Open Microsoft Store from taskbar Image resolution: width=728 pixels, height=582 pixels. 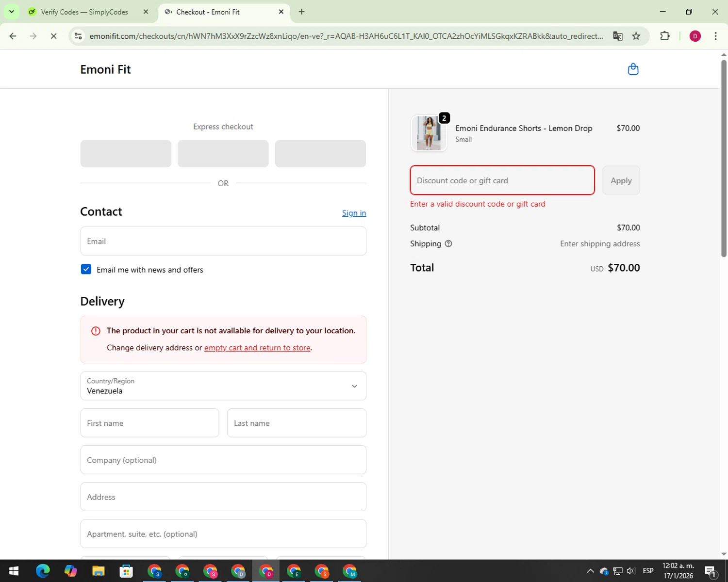[126, 571]
